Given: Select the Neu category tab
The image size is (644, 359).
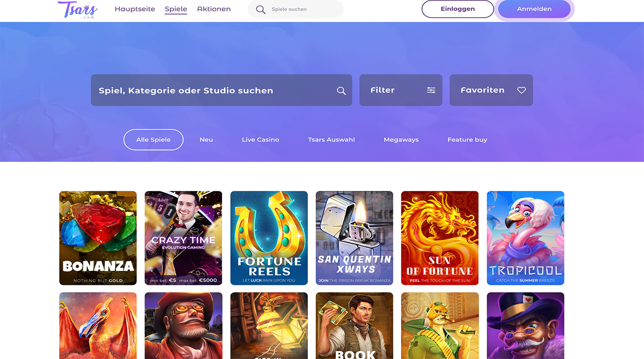Looking at the screenshot, I should click(x=206, y=139).
